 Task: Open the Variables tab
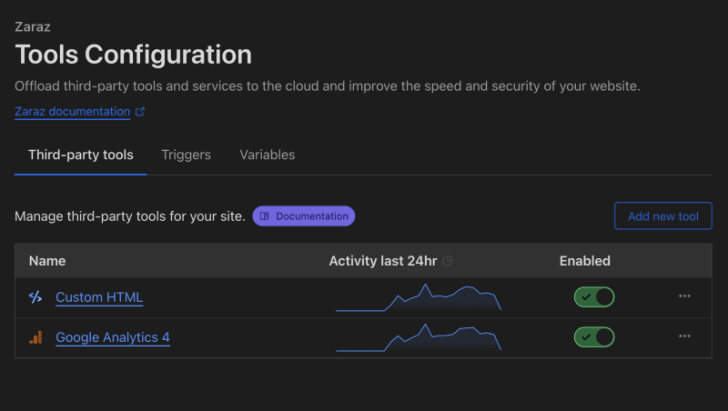pyautogui.click(x=267, y=155)
